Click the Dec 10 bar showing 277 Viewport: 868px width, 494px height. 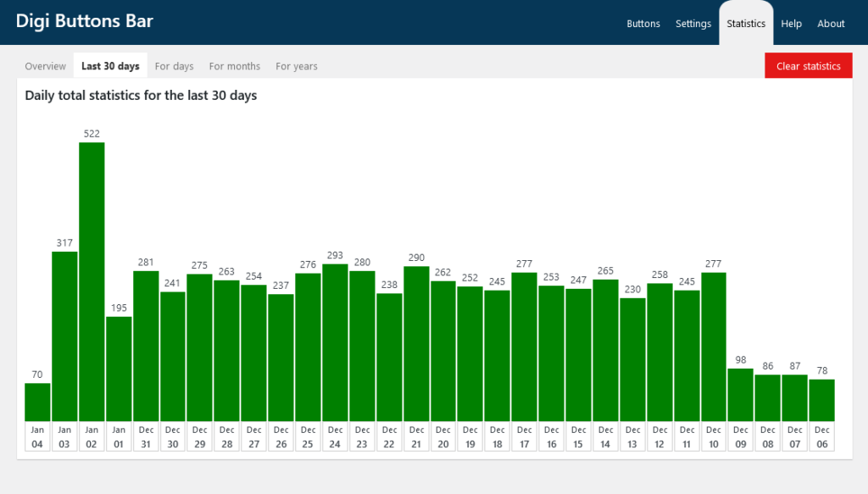(x=714, y=347)
